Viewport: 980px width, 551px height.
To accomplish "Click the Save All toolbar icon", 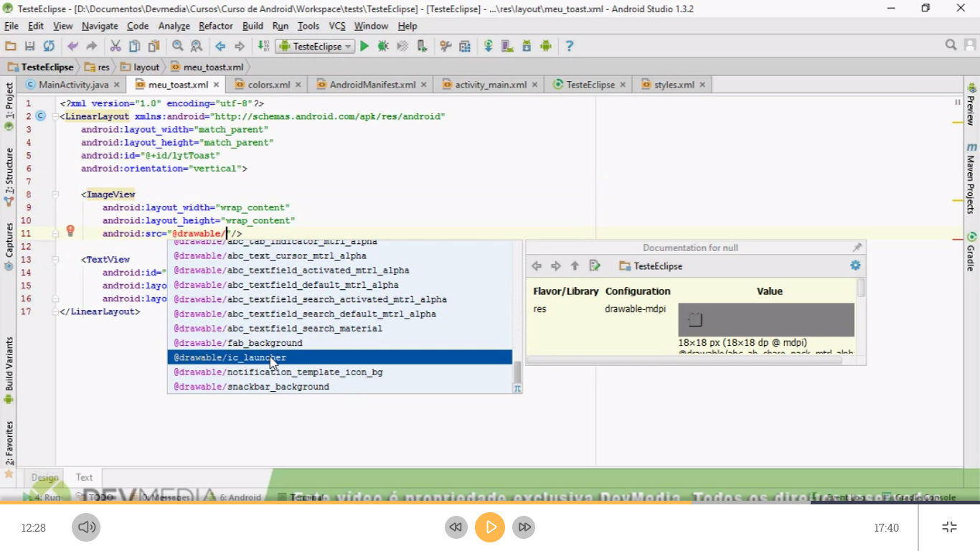I will [x=29, y=46].
